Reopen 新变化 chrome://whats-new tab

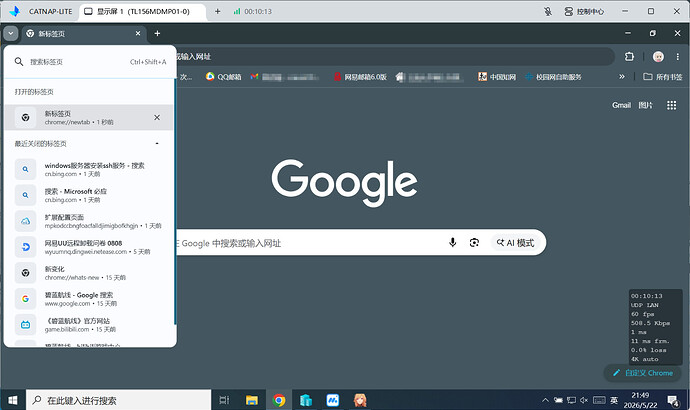pos(89,273)
